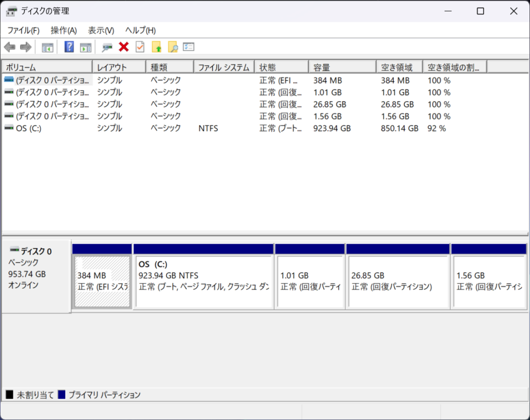Image resolution: width=530 pixels, height=420 pixels.
Task: Open the 表示(V) menu
Action: coord(101,31)
